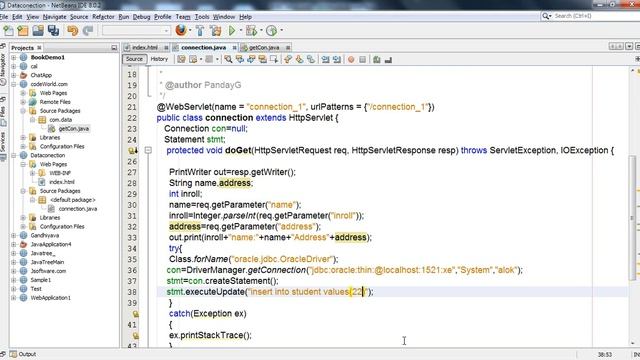Viewport: 640px width, 360px height.
Task: Undo the last edit with the Undo icon
Action: 73,31
